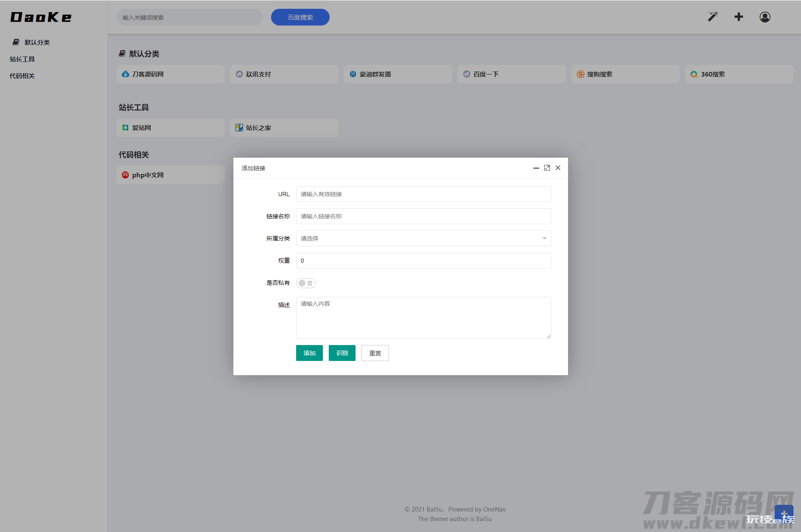This screenshot has height=532, width=801.
Task: Click the 百度搜索 button
Action: (300, 17)
